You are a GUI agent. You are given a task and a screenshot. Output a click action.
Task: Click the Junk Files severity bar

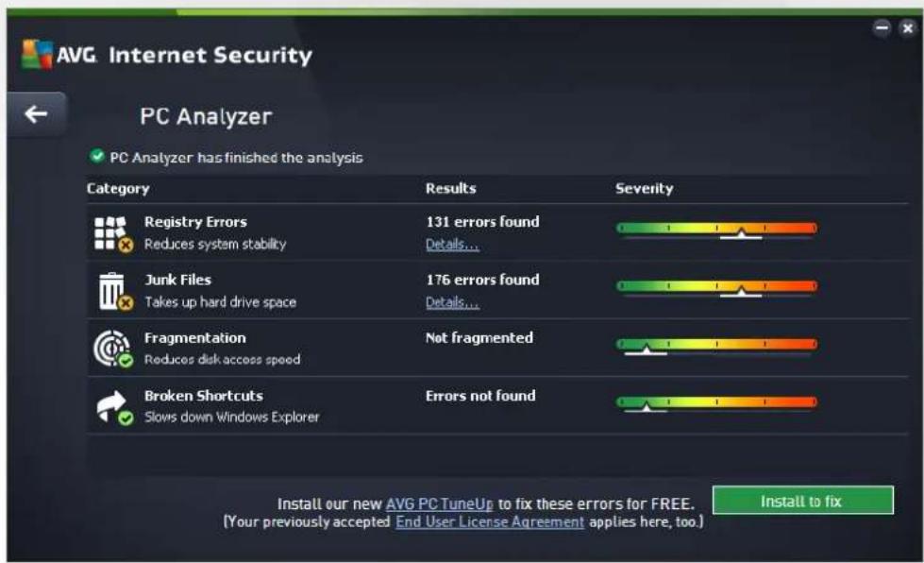pyautogui.click(x=716, y=287)
